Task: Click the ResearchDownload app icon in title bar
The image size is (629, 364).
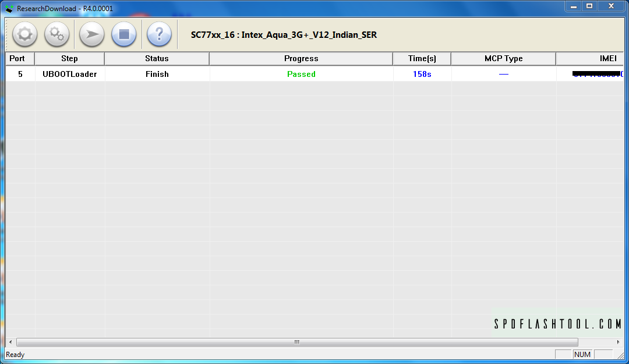Action: (9, 8)
